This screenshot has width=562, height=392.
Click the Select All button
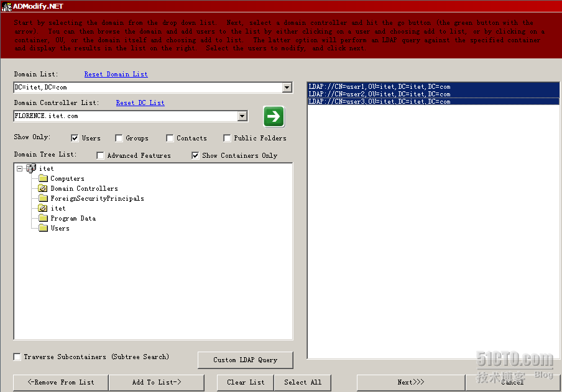point(303,382)
